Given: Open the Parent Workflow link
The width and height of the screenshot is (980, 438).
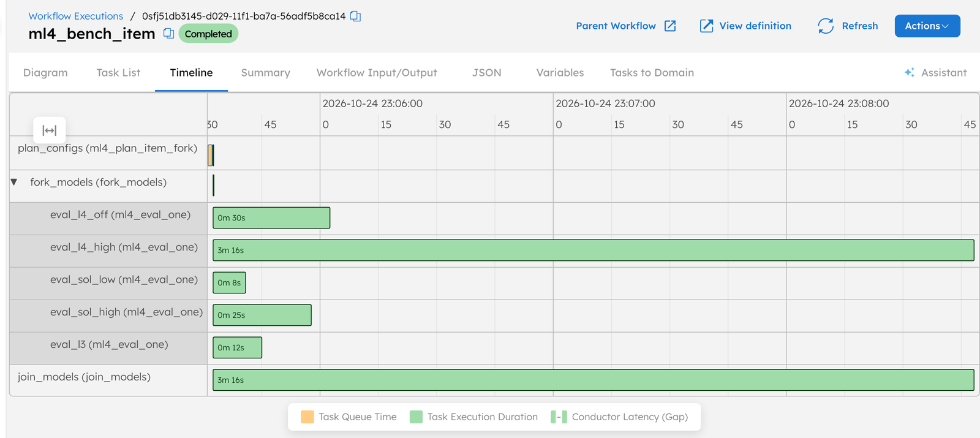Looking at the screenshot, I should tap(616, 26).
